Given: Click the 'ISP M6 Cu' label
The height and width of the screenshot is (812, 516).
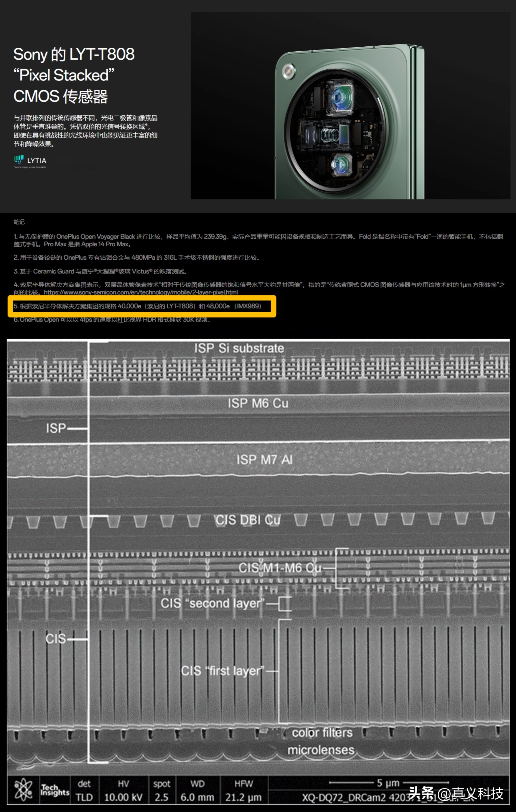Looking at the screenshot, I should (258, 403).
